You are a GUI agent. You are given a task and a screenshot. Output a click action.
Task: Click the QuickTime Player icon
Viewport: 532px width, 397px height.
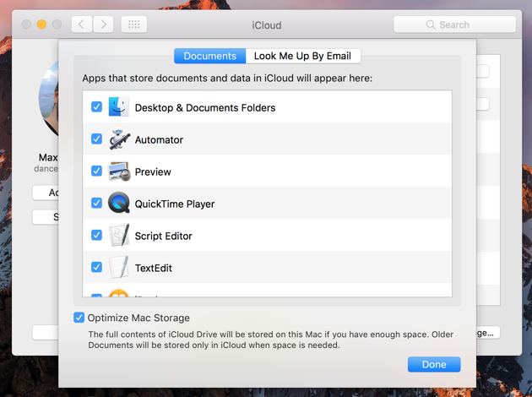pos(119,203)
